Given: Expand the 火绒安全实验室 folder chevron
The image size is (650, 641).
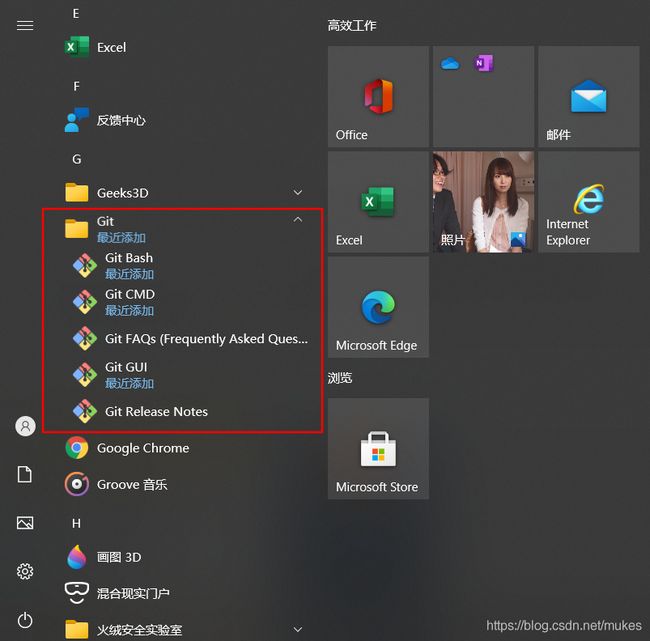Looking at the screenshot, I should (298, 629).
